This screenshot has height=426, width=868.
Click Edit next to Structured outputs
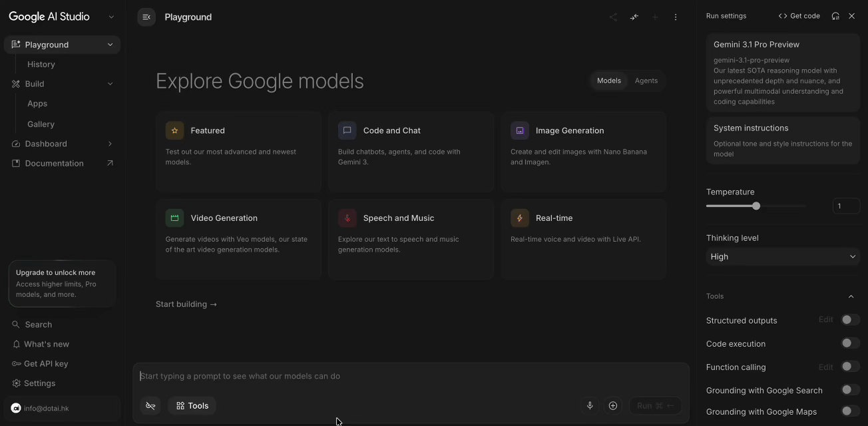[825, 319]
